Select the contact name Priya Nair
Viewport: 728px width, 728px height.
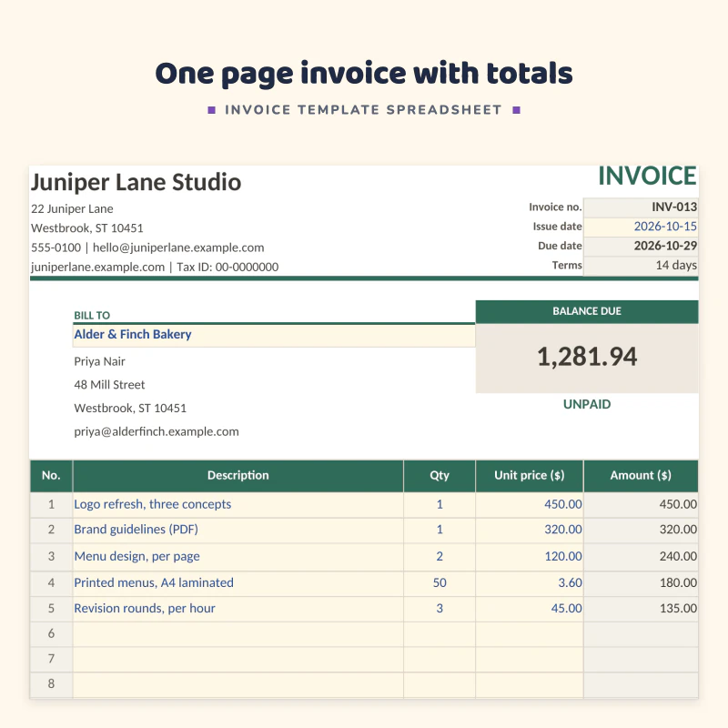point(99,361)
